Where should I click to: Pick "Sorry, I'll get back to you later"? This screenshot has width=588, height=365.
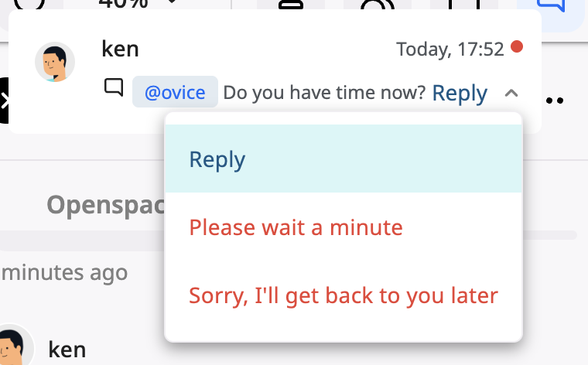(344, 295)
